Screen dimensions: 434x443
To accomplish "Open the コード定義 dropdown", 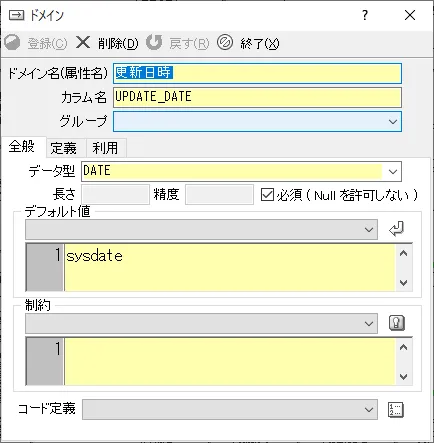I will (369, 409).
